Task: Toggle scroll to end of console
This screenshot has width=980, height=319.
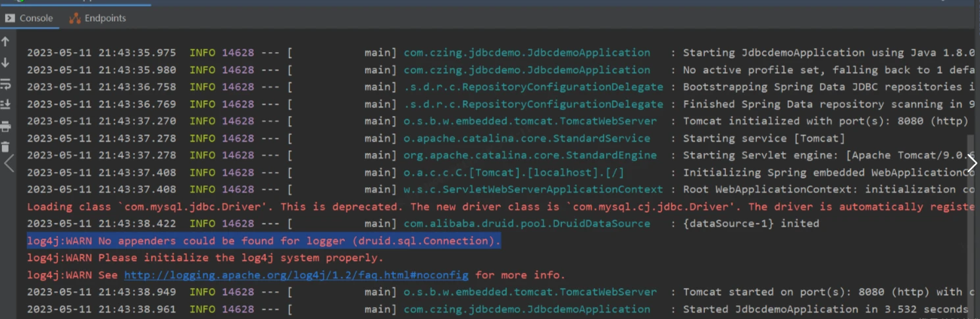Action: (6, 104)
